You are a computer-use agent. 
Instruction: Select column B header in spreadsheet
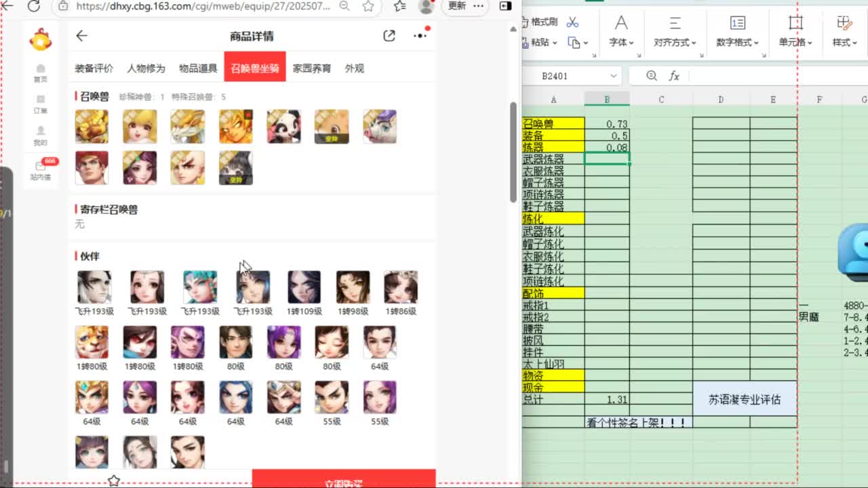pos(607,100)
